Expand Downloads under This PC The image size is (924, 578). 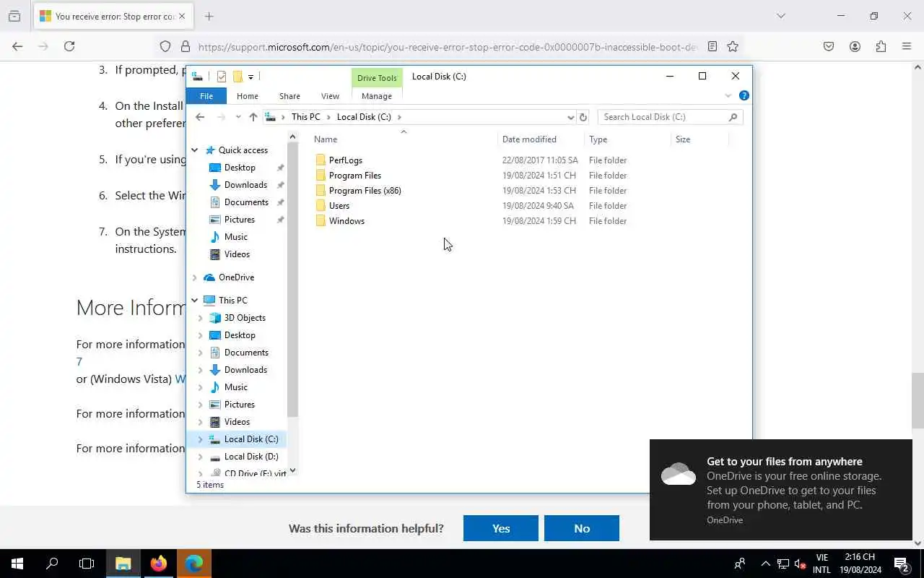coord(200,370)
